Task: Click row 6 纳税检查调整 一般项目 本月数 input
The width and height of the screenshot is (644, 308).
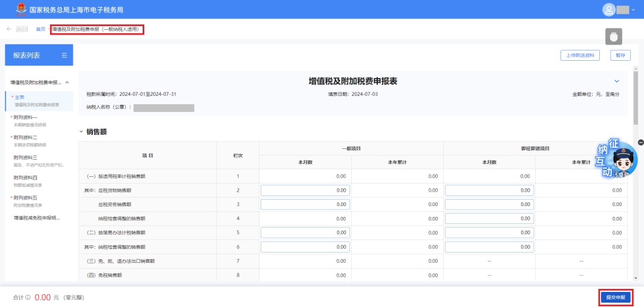Action: pos(305,247)
